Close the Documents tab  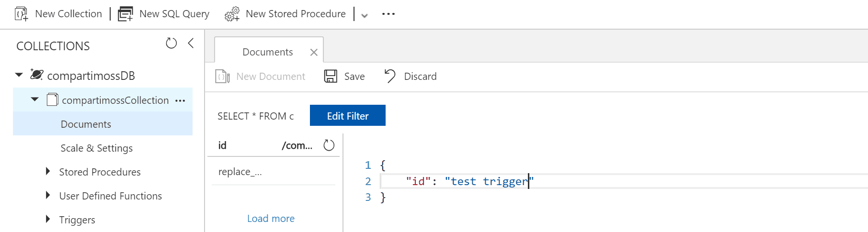tap(314, 52)
